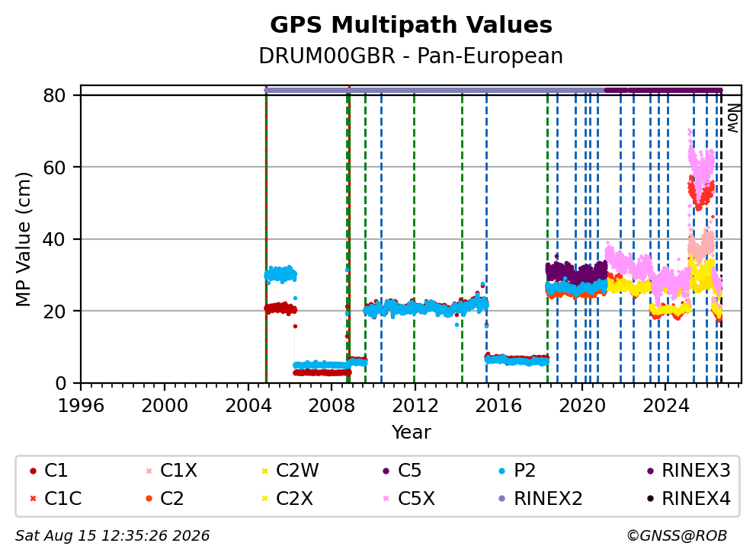
Task: Click the C1C legend marker
Action: pos(33,499)
